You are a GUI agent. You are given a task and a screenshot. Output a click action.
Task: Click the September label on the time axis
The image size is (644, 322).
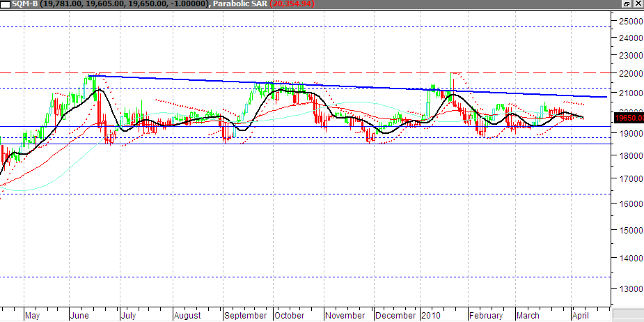(x=246, y=315)
